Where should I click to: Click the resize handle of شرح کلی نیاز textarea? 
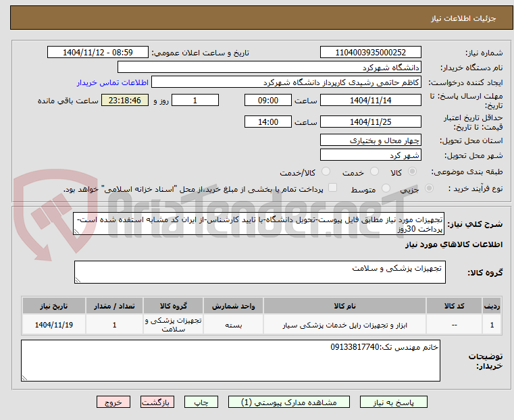(76, 232)
